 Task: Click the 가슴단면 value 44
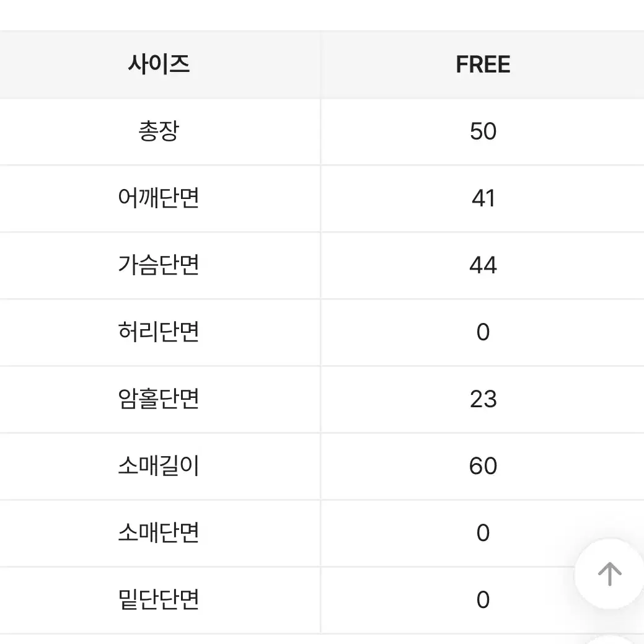483,265
